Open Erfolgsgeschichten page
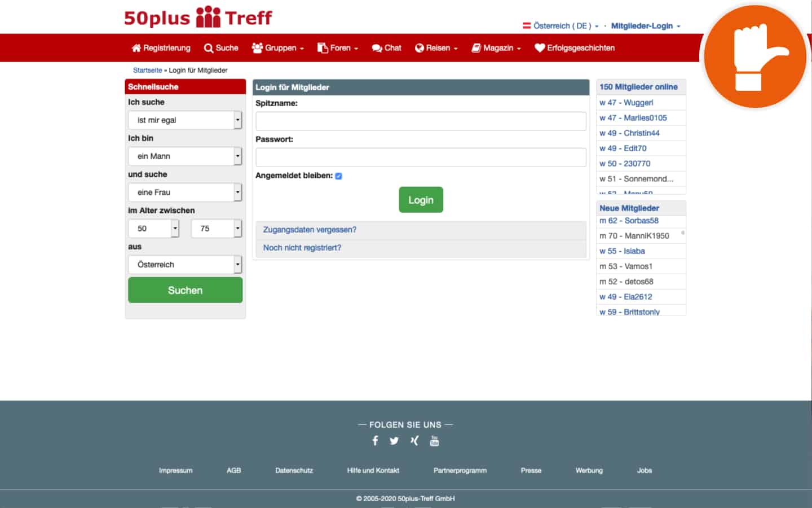This screenshot has width=812, height=508. pyautogui.click(x=575, y=48)
